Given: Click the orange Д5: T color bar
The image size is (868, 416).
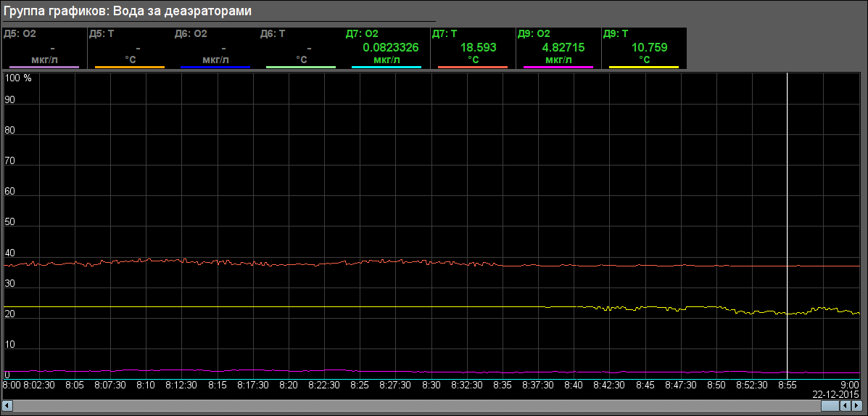Looking at the screenshot, I should coord(130,67).
